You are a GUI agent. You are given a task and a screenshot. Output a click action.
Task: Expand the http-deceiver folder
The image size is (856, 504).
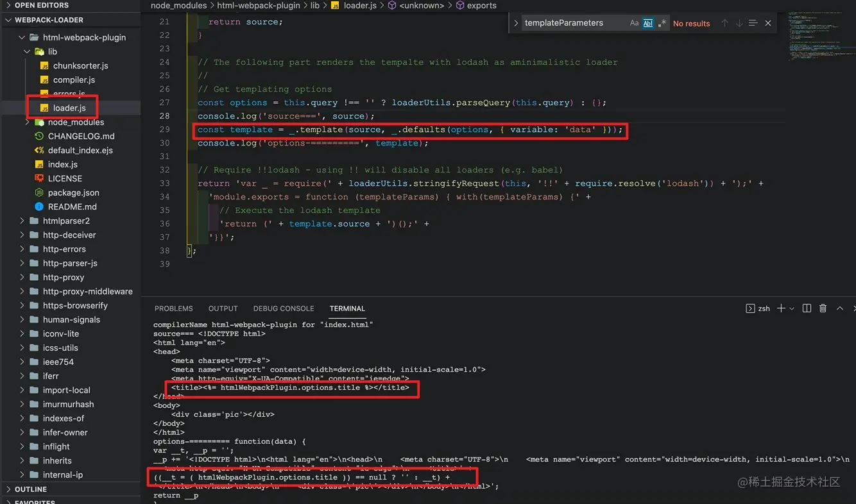click(69, 235)
